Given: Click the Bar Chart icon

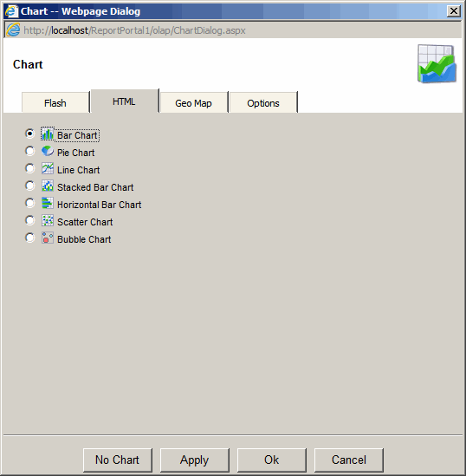Looking at the screenshot, I should (48, 134).
